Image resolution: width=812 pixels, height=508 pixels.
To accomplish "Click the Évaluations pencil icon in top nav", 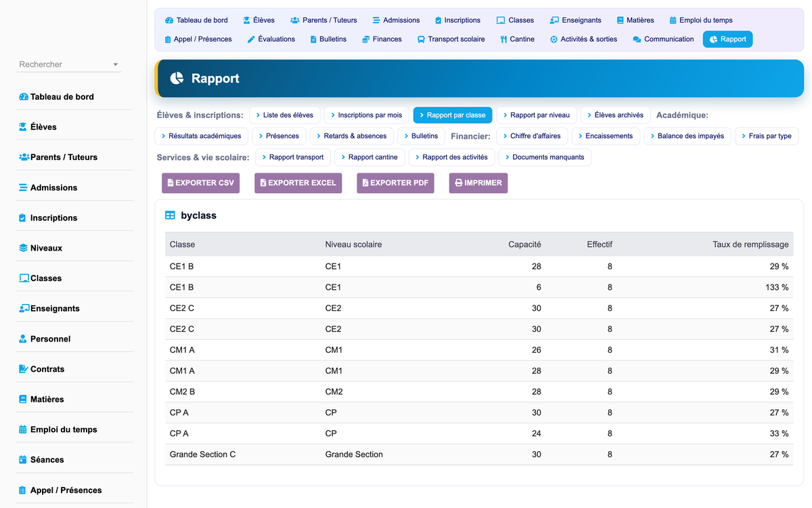I will 251,39.
